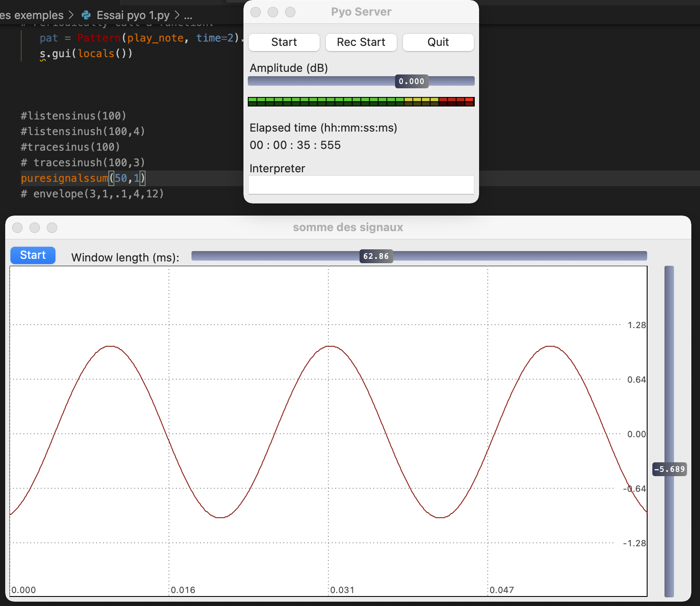Focus the Interpreter text field
The width and height of the screenshot is (700, 606).
[x=361, y=185]
